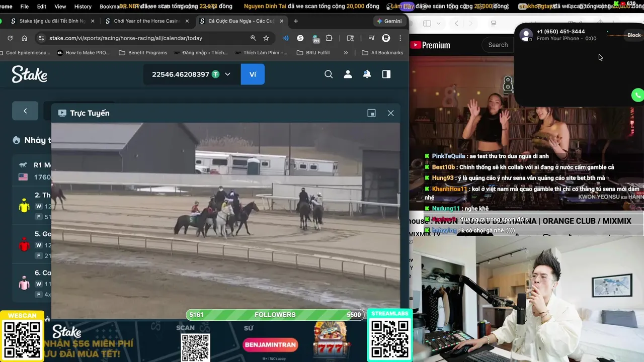This screenshot has width=644, height=362.
Task: Open the Stake user profile icon
Action: tap(348, 74)
